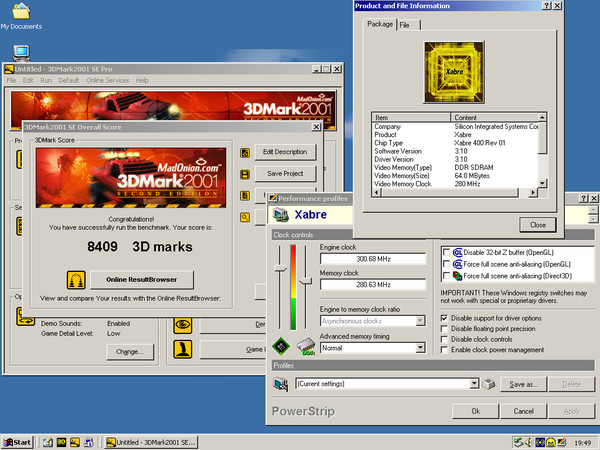Click the yellow joystick game icon
This screenshot has height=450, width=600.
183,349
